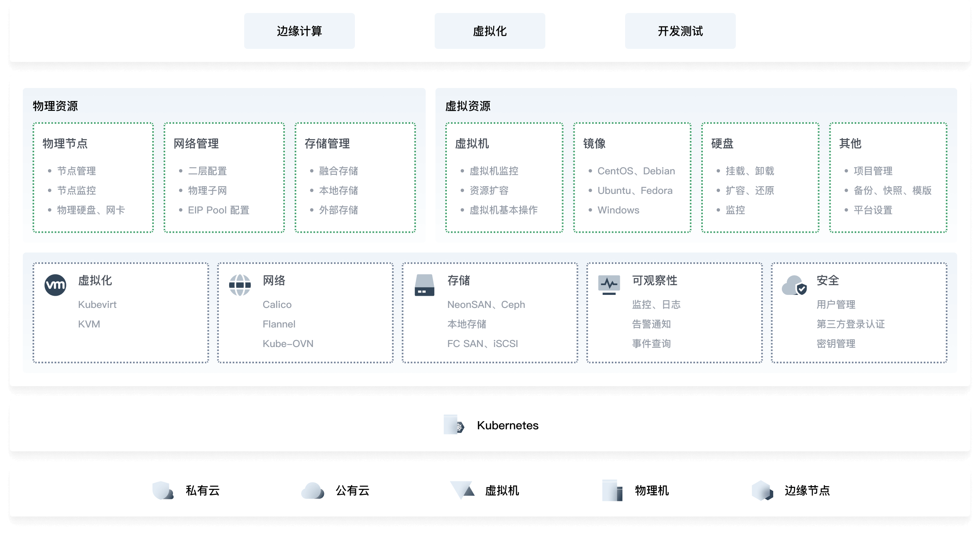Click the 虚拟机 triangle icon in bottom row
This screenshot has height=536, width=980.
coord(462,490)
